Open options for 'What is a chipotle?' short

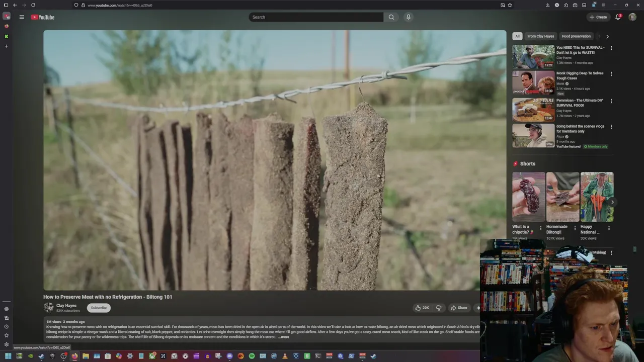[541, 228]
